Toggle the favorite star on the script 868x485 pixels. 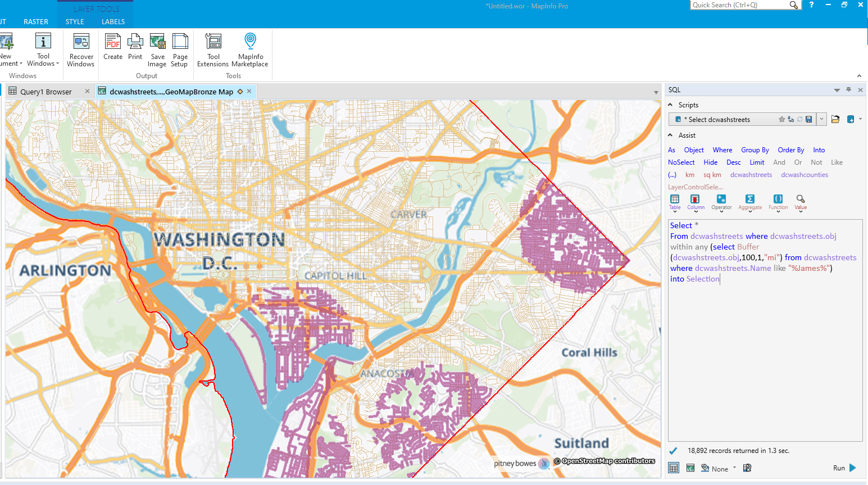tap(781, 119)
